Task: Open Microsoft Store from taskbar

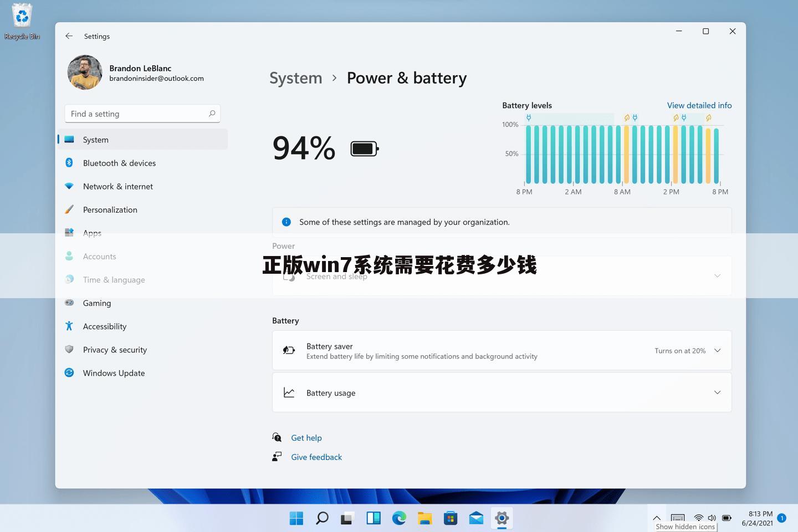Action: (451, 518)
